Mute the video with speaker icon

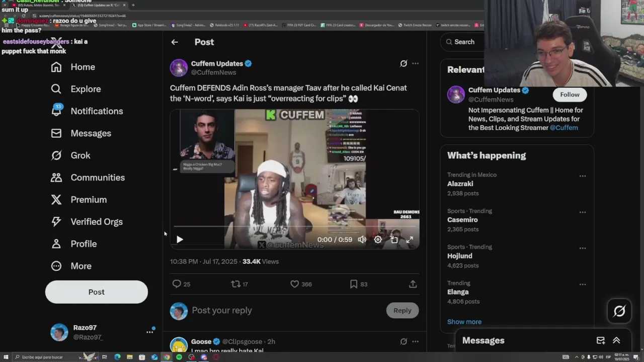(362, 240)
